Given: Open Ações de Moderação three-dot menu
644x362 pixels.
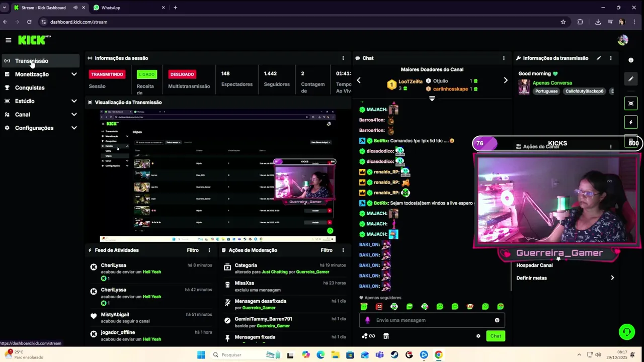Looking at the screenshot, I should (x=343, y=250).
